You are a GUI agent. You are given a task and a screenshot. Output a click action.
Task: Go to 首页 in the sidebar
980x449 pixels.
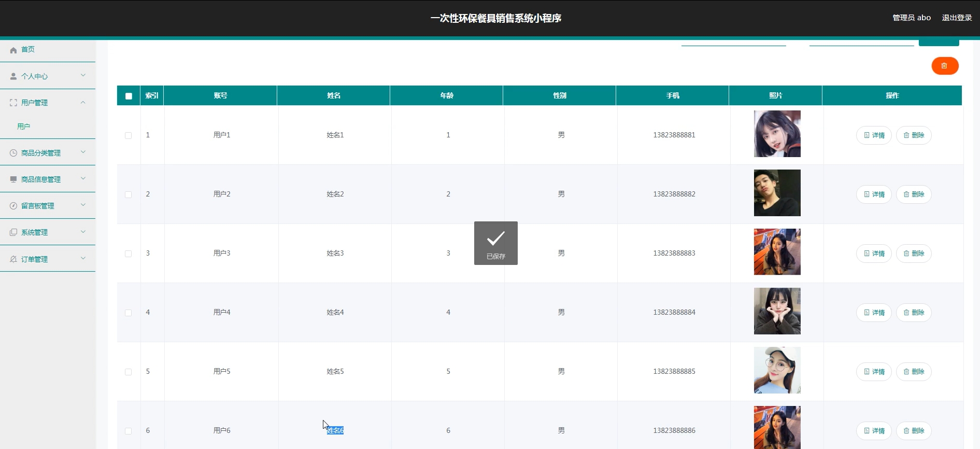click(x=28, y=50)
